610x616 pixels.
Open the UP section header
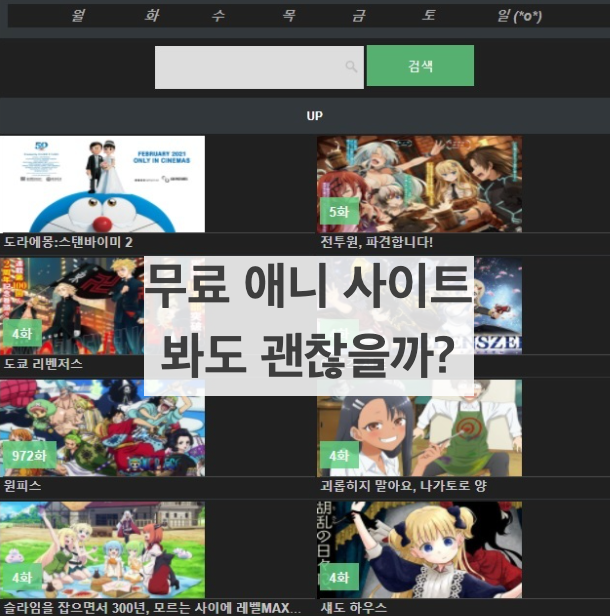click(x=314, y=116)
